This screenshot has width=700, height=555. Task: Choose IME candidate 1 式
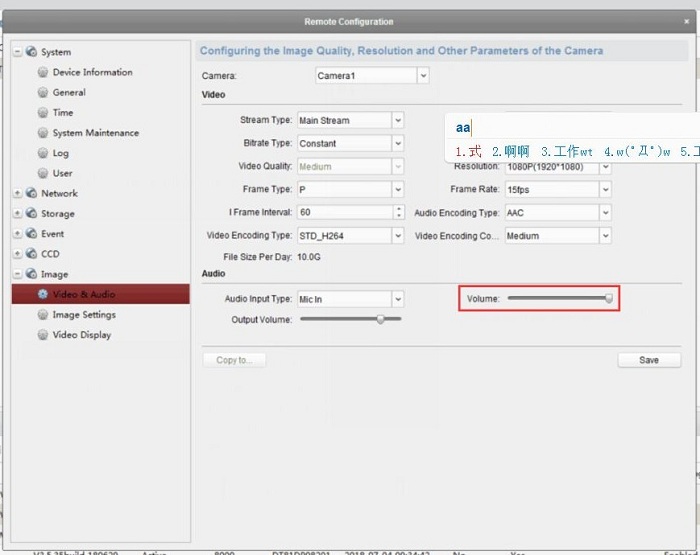468,152
